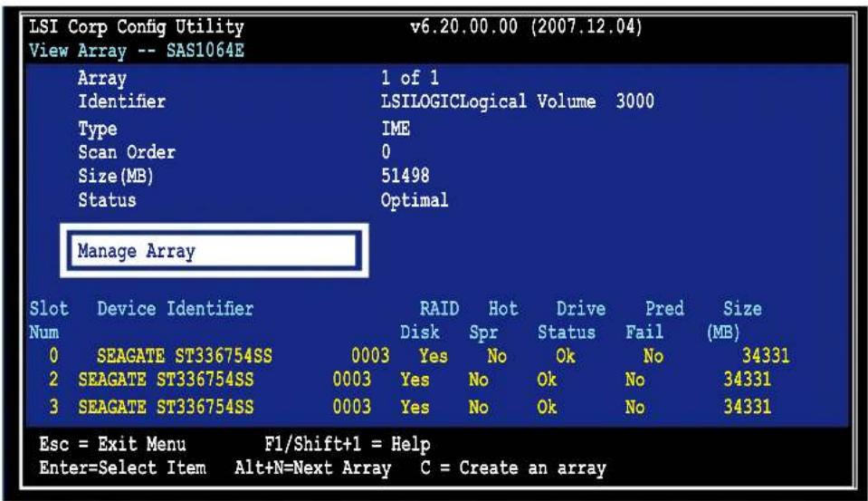Click size '34331' in slot 3 row
The image size is (868, 501).
coord(747,406)
